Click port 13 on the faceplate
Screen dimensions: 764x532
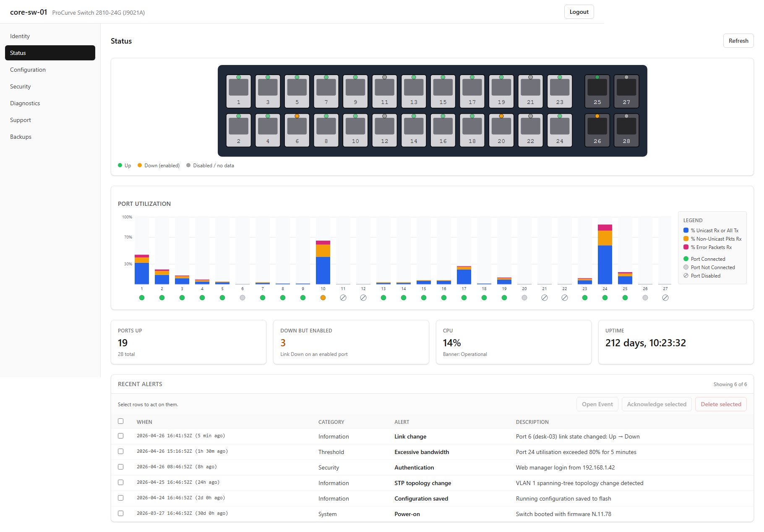coord(414,91)
